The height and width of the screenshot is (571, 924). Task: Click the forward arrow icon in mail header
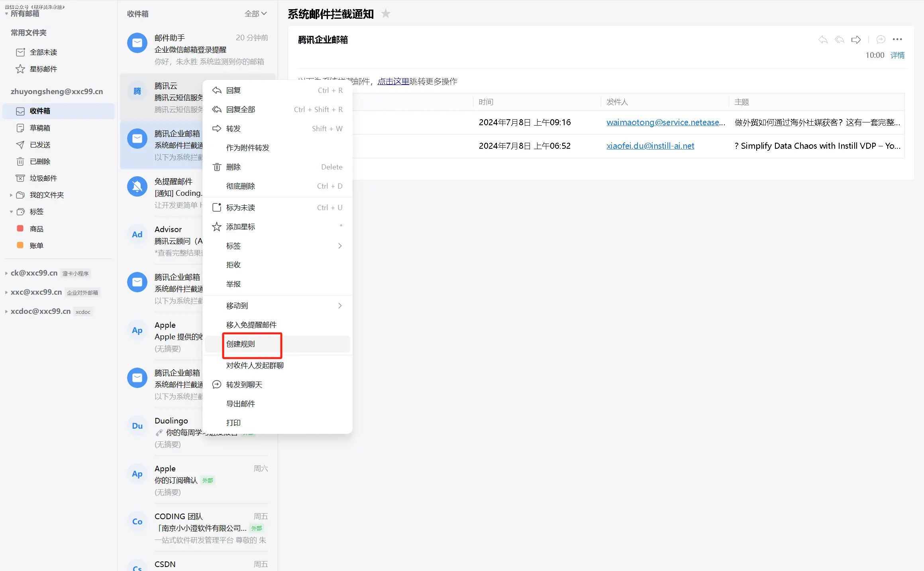(x=856, y=39)
